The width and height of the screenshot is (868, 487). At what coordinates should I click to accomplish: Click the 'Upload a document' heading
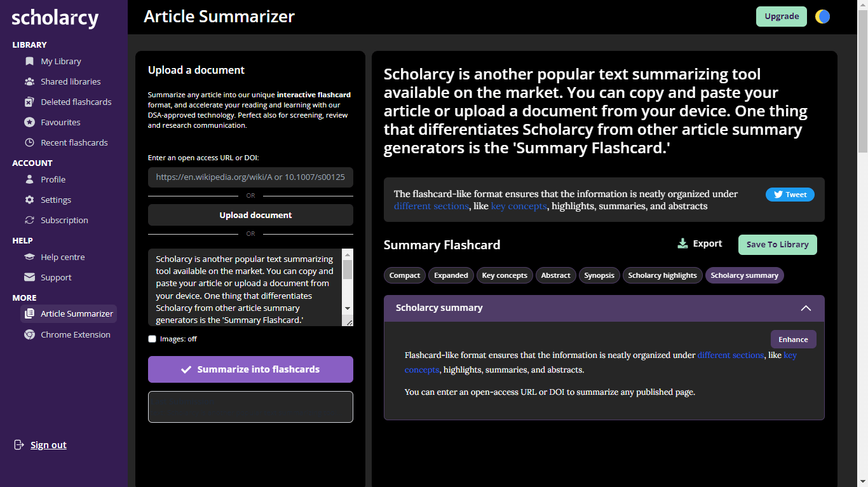(196, 70)
